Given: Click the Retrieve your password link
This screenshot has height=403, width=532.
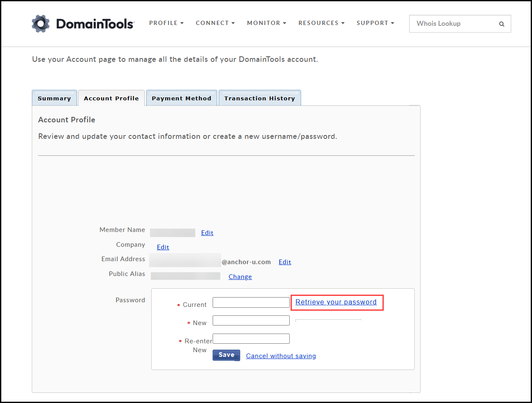Looking at the screenshot, I should (336, 302).
